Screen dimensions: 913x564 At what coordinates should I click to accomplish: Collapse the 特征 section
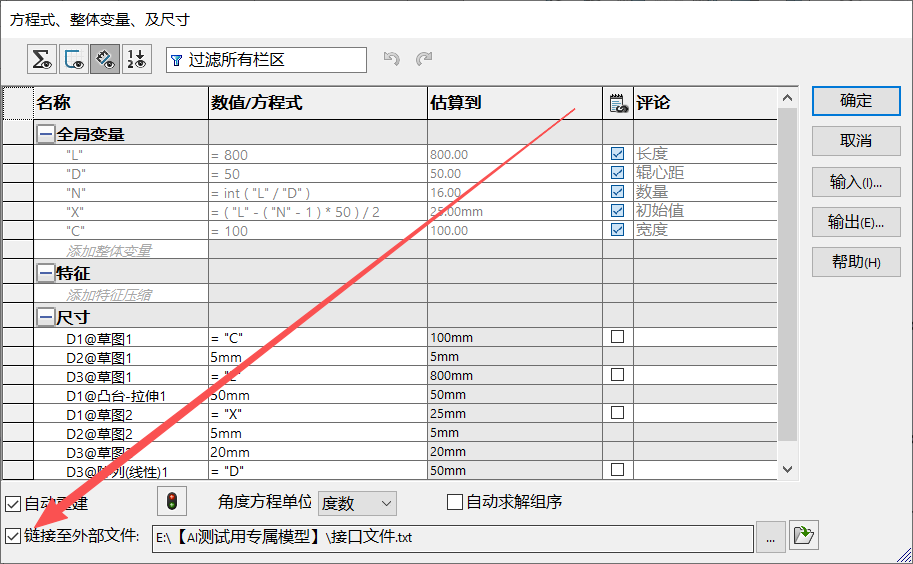(x=45, y=272)
